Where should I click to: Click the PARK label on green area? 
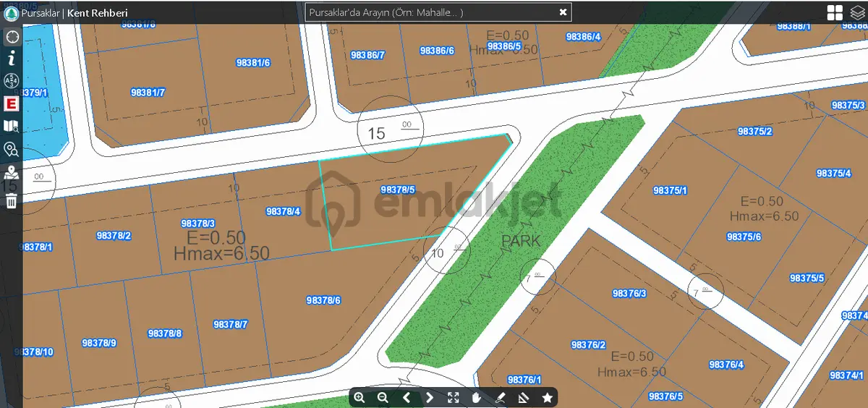[521, 241]
